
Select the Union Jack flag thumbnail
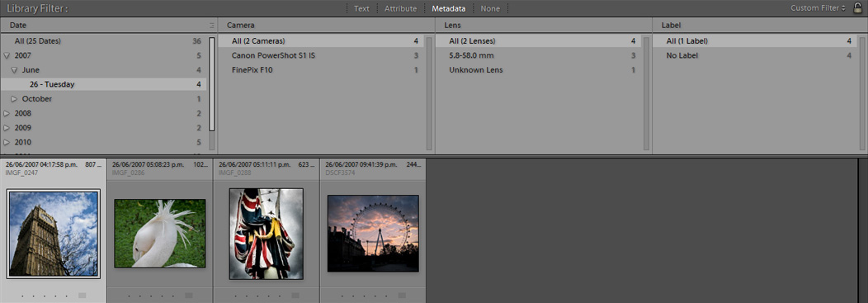coord(267,234)
